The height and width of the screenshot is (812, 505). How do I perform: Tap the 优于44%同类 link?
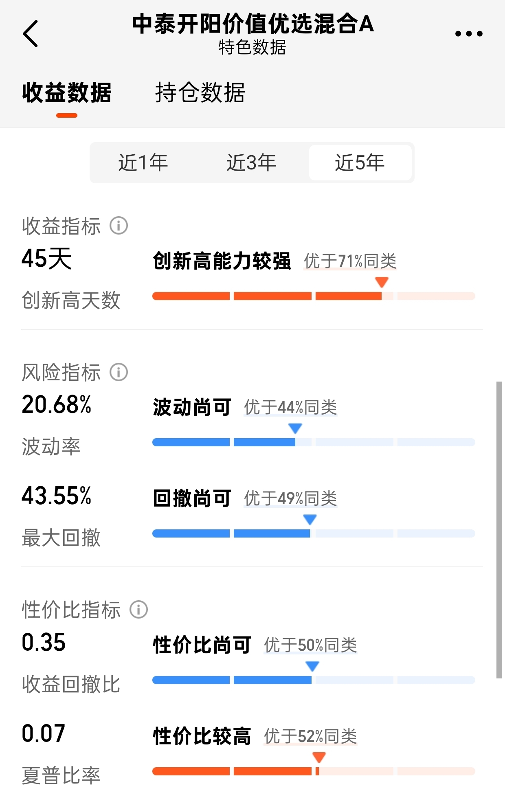click(x=290, y=407)
